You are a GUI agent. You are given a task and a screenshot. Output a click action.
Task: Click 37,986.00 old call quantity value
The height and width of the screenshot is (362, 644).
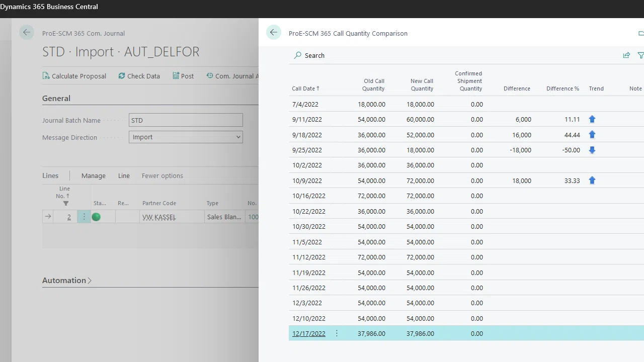[x=371, y=333]
